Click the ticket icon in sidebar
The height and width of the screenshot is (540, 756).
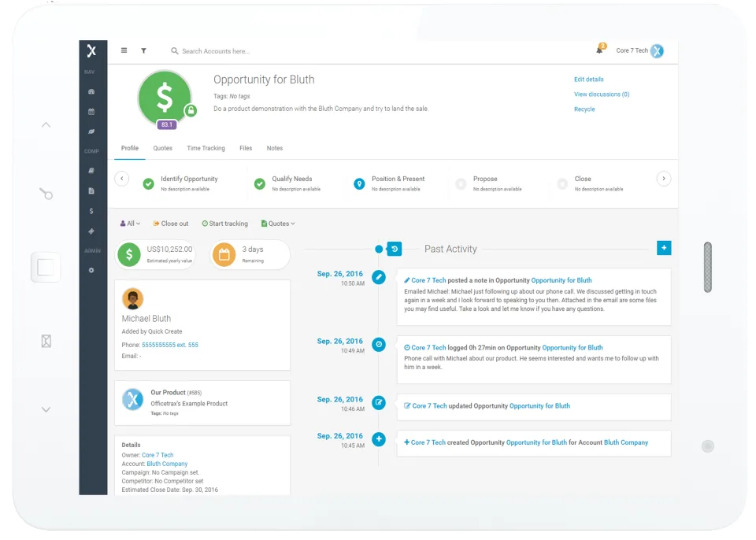coord(91,231)
